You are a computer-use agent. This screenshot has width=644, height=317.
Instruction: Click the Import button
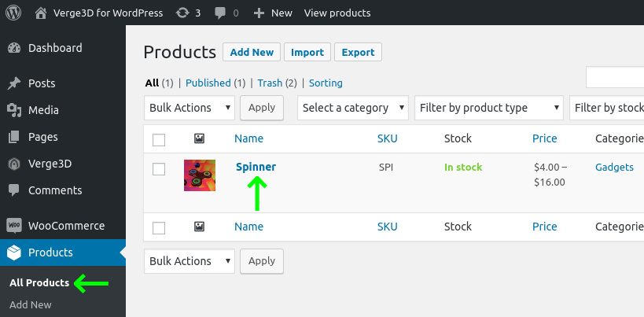[x=307, y=52]
